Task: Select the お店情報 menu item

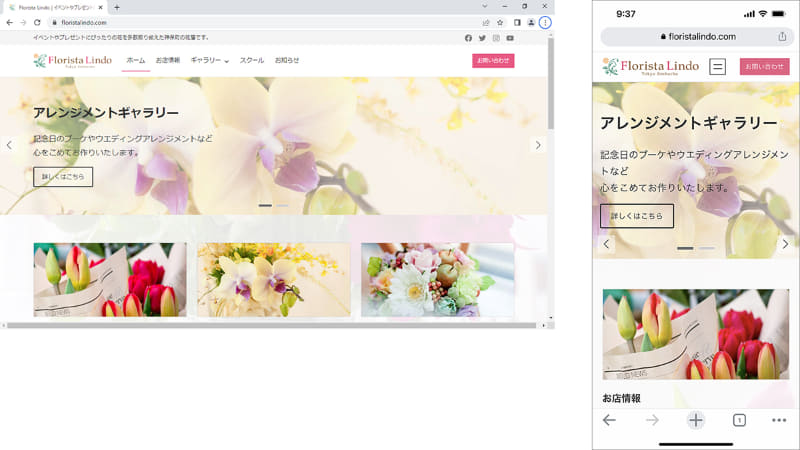Action: 168,60
